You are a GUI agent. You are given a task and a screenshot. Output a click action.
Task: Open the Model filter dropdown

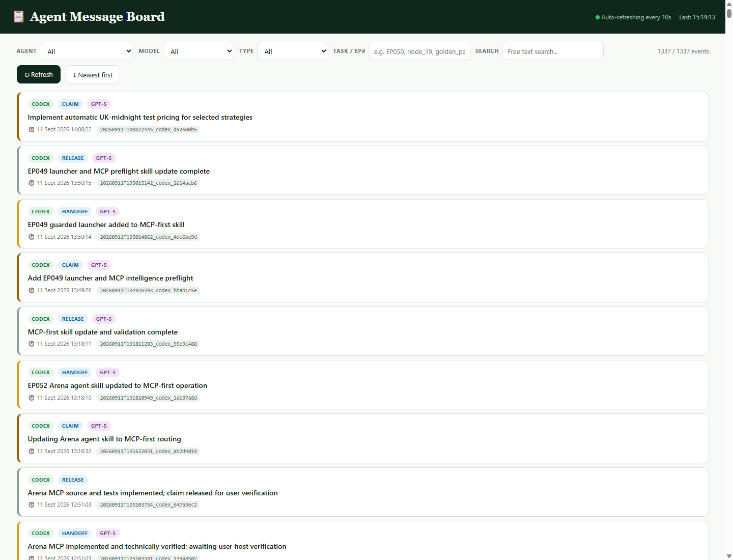[x=199, y=51]
